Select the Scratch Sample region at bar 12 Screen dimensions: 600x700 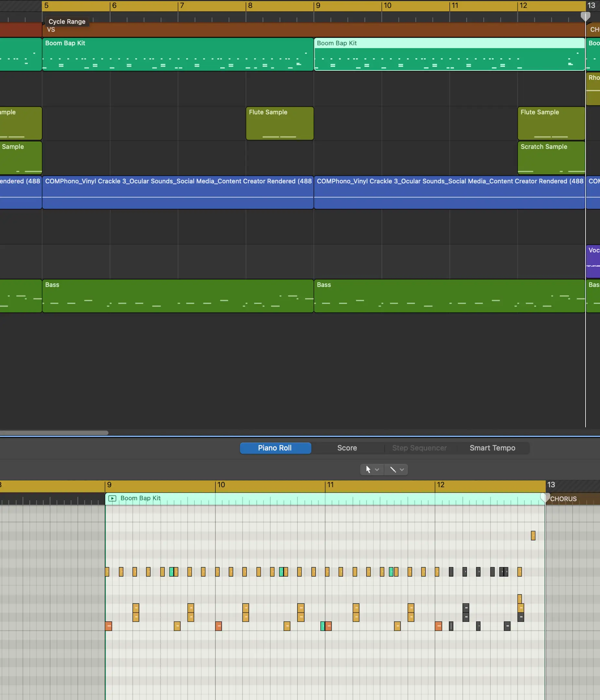[551, 158]
